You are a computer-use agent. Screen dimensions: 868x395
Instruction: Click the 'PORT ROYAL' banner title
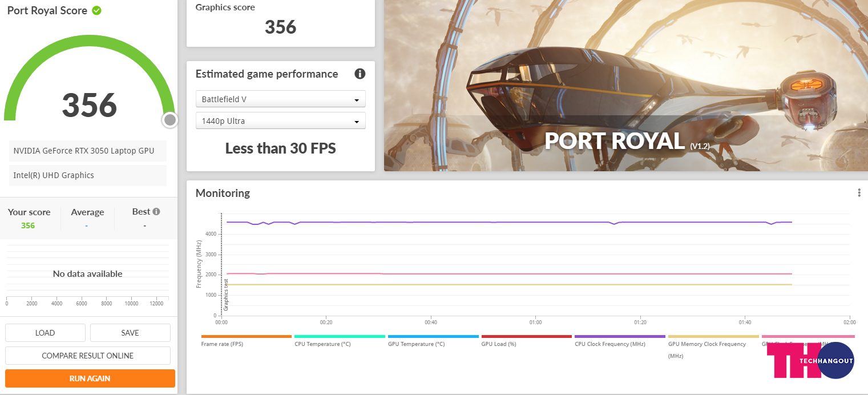tap(615, 141)
